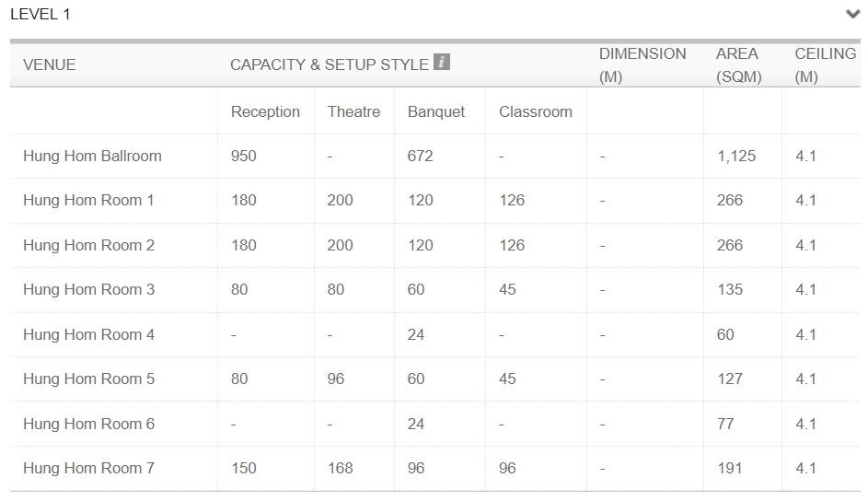Screen dimensions: 868x501
Task: Click the Reception column header
Action: coord(265,111)
